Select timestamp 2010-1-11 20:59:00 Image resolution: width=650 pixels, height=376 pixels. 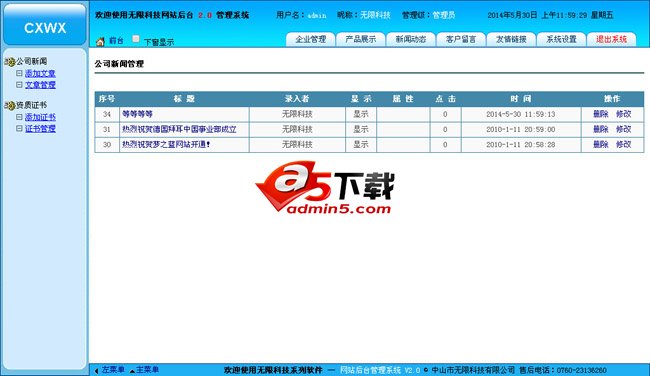click(521, 129)
